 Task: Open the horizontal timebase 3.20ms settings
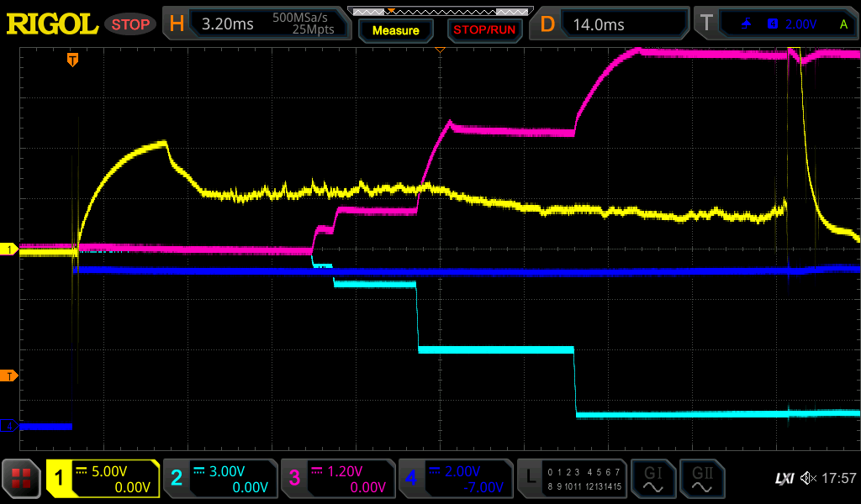[x=256, y=24]
